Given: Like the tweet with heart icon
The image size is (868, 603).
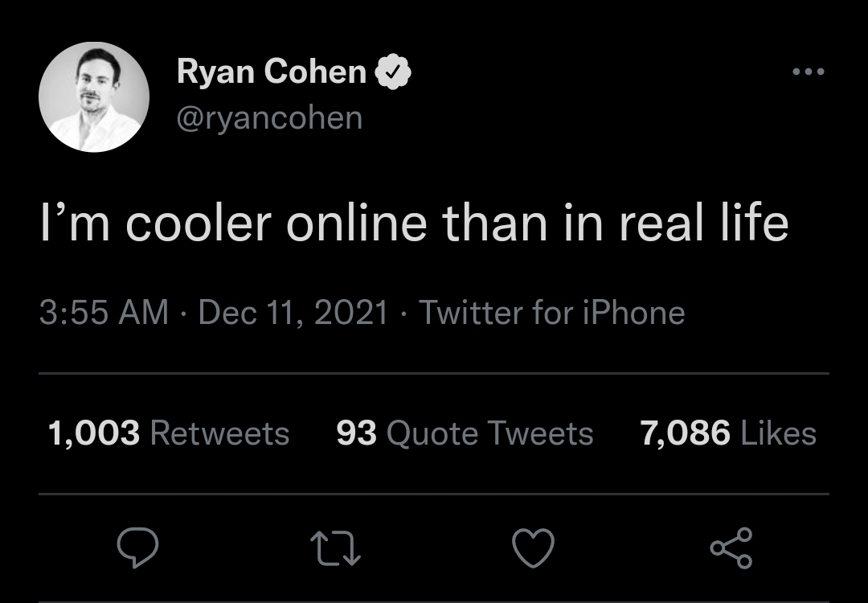Looking at the screenshot, I should (x=534, y=548).
